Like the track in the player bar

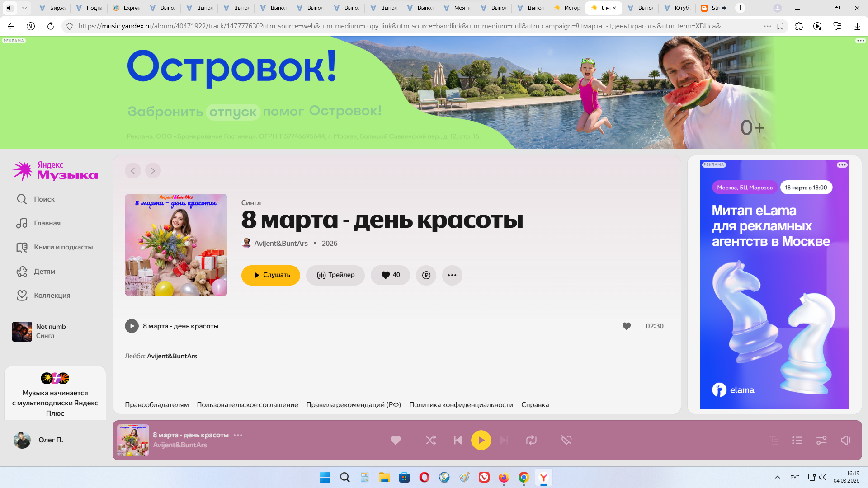[396, 440]
